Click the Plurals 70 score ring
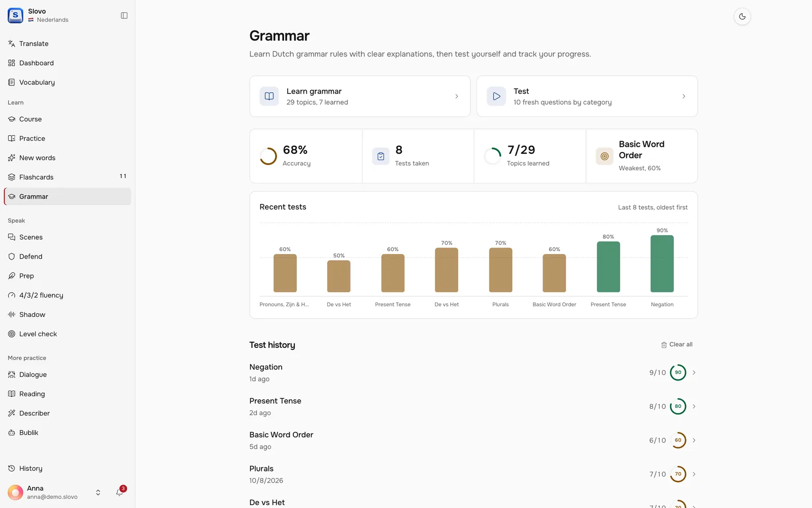Screen dimensions: 812x508 [678, 474]
